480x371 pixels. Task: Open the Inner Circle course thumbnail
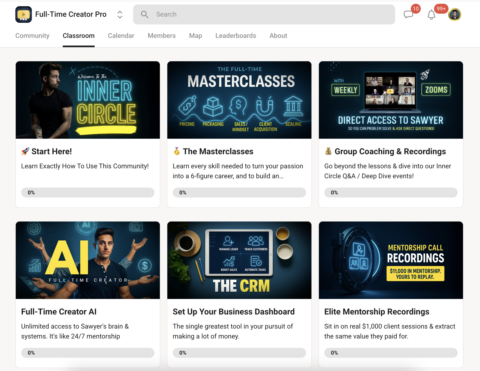click(x=88, y=100)
